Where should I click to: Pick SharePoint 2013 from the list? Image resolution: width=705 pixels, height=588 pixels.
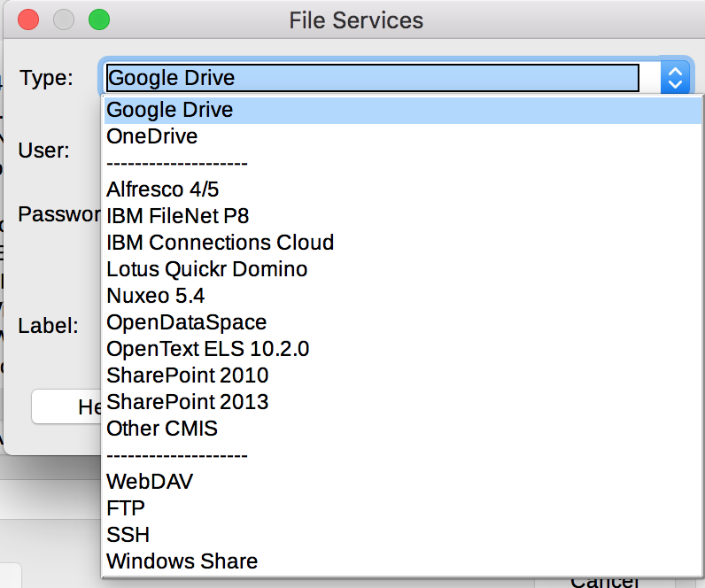coord(403,402)
